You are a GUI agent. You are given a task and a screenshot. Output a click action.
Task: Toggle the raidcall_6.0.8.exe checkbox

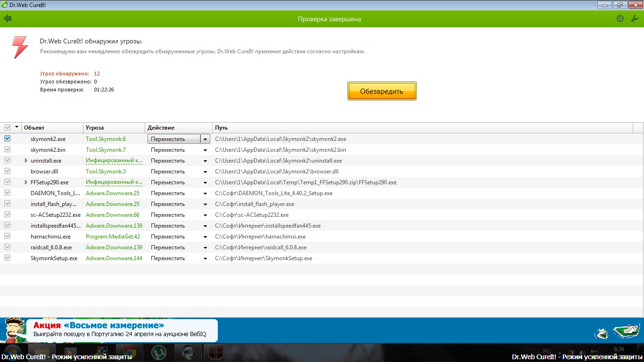(x=7, y=247)
